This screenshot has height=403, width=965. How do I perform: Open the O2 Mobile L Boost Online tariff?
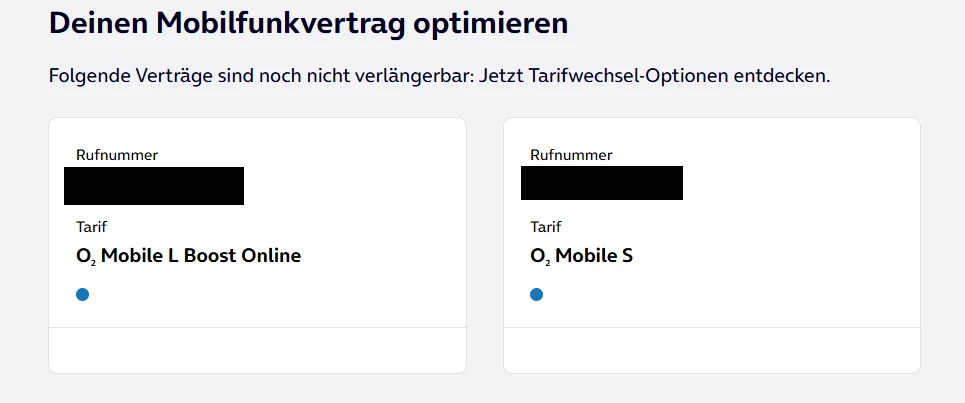pyautogui.click(x=189, y=256)
